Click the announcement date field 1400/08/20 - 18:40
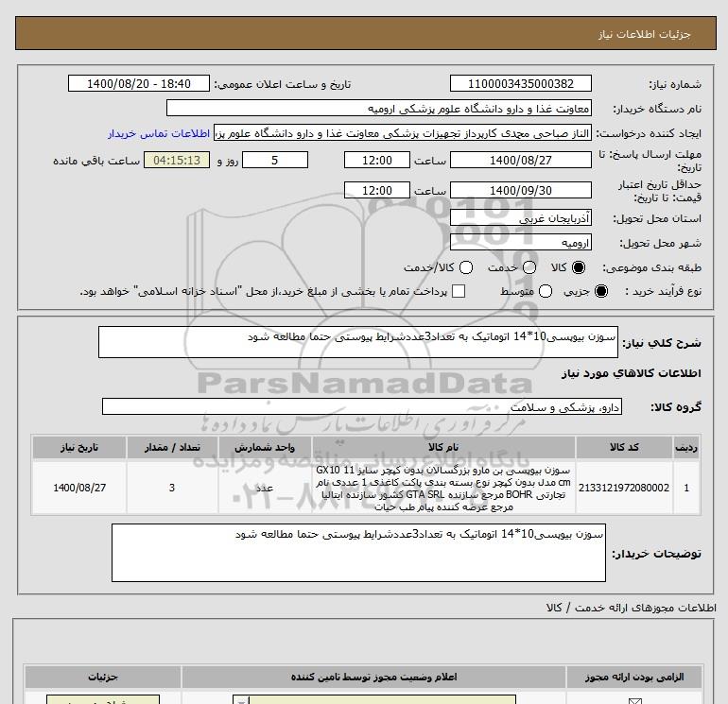 click(x=139, y=83)
